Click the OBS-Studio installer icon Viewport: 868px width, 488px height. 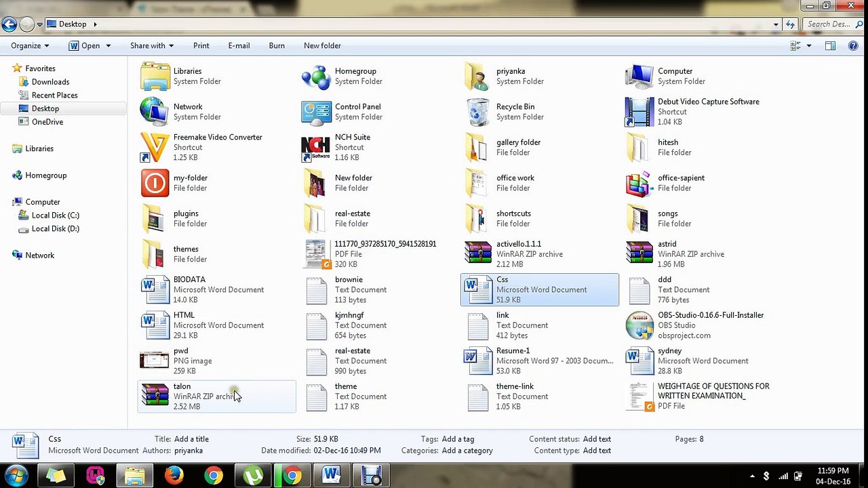pyautogui.click(x=639, y=325)
